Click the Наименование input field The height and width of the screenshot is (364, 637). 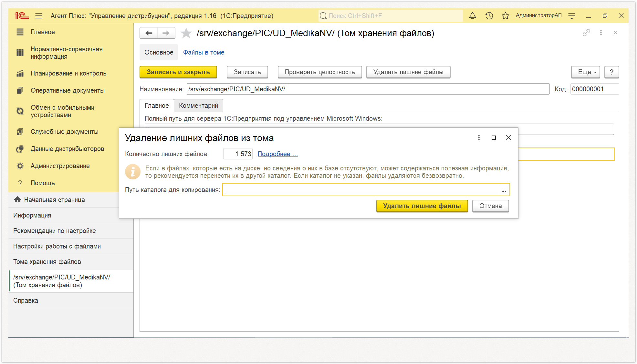point(368,89)
